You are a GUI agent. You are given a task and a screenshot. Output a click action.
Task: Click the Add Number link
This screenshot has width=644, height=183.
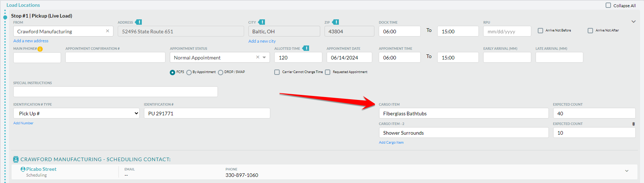click(23, 123)
